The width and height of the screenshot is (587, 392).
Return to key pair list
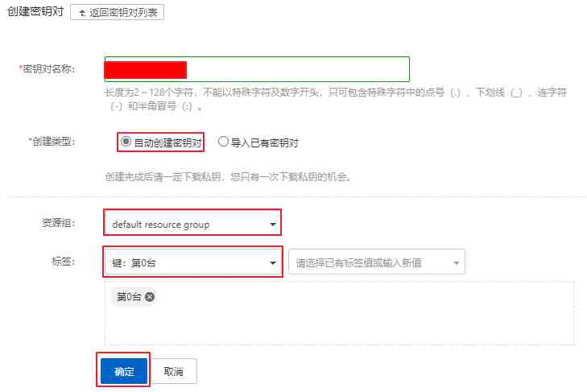118,12
